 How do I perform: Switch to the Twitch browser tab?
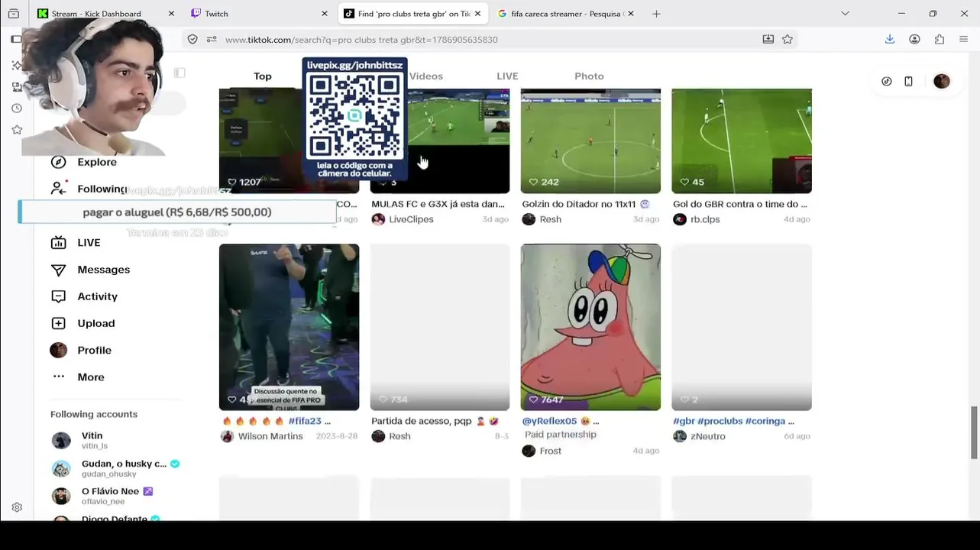click(259, 14)
